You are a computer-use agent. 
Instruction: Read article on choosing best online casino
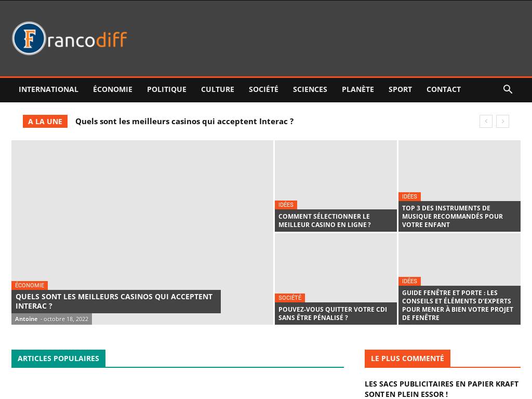(324, 220)
